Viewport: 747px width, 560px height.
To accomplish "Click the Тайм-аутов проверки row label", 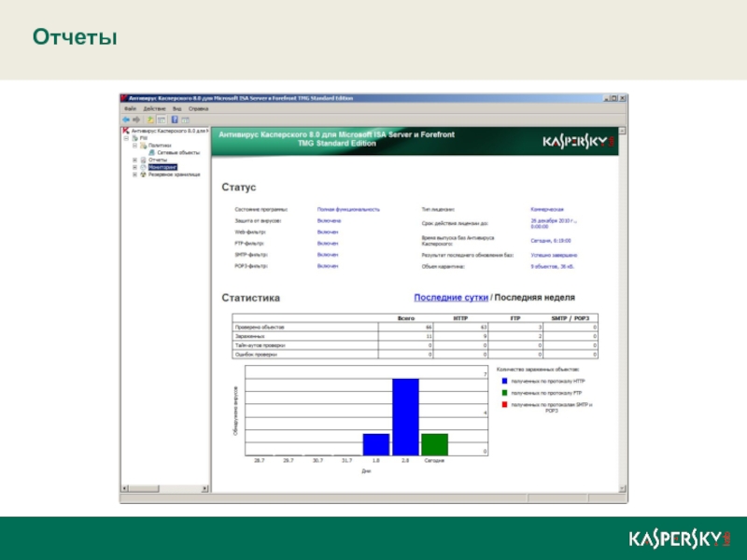I will coord(260,345).
